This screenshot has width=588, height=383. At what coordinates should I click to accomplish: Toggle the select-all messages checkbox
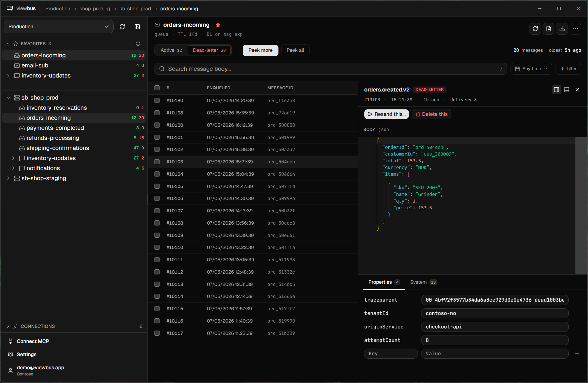click(157, 88)
